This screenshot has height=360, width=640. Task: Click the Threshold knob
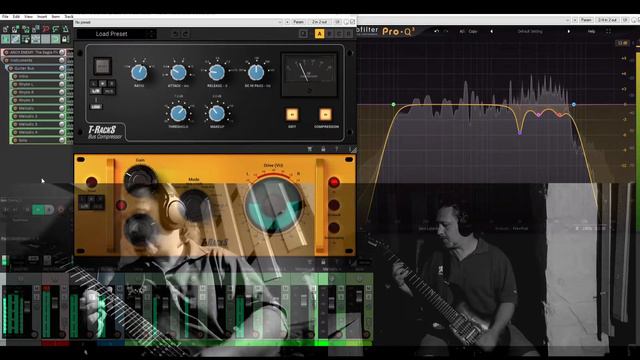click(178, 113)
